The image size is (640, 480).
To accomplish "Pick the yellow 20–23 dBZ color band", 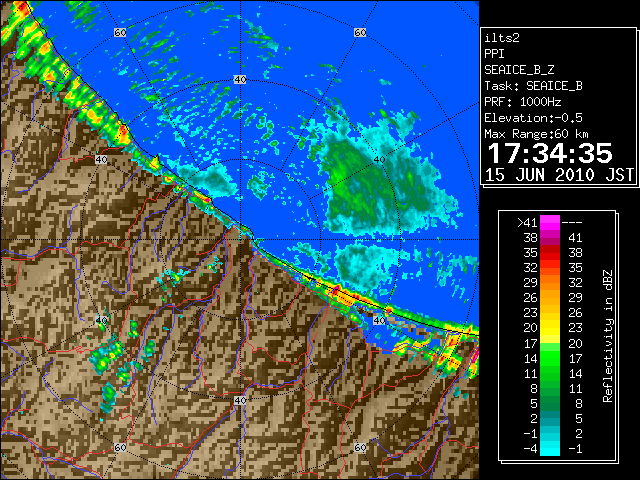I will point(550,328).
